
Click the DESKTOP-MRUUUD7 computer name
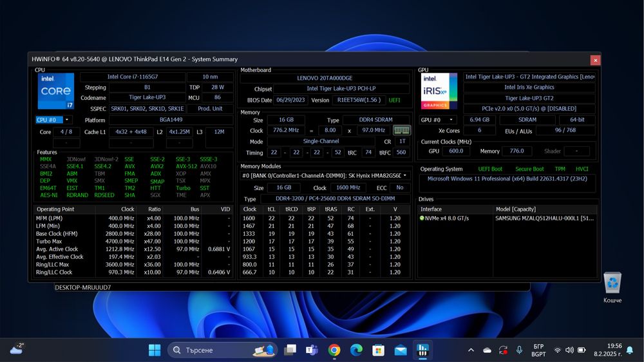[x=83, y=288]
